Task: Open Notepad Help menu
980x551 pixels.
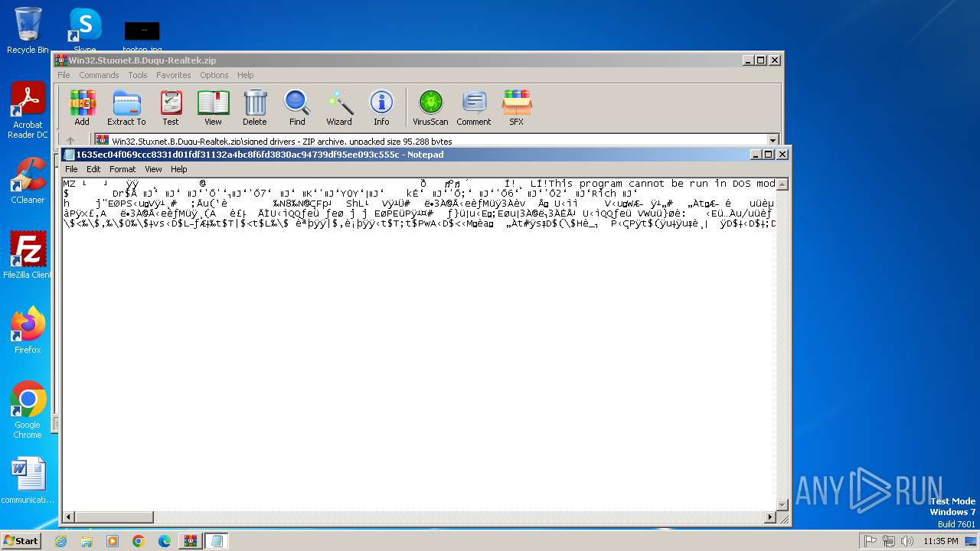Action: 178,169
